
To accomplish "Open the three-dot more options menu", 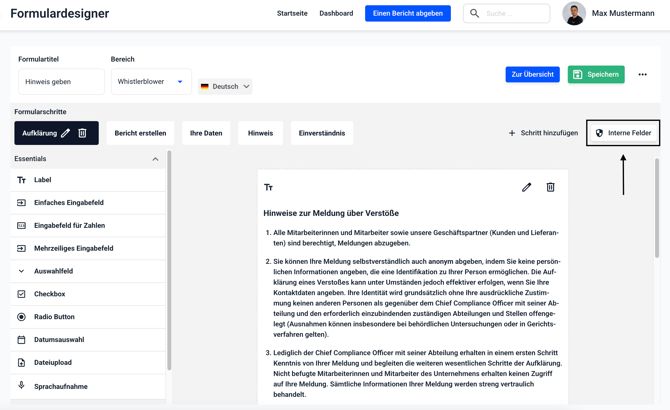I will (x=643, y=75).
